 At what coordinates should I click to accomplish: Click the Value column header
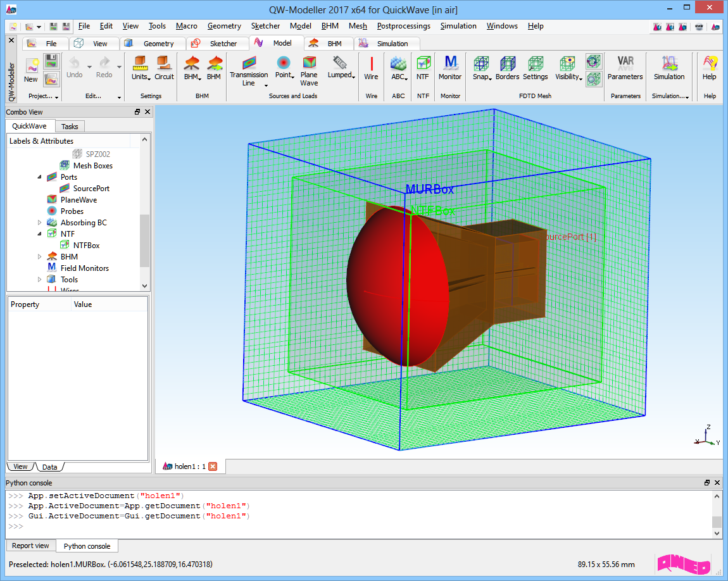(110, 304)
